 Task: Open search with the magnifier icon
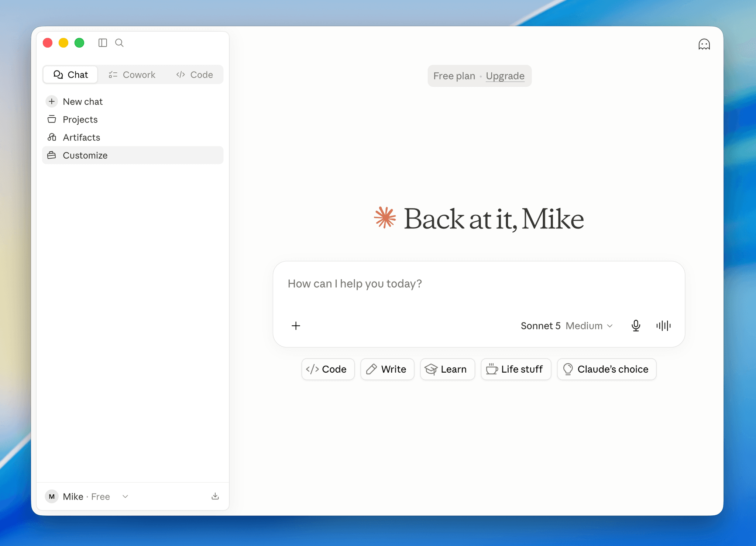[119, 43]
